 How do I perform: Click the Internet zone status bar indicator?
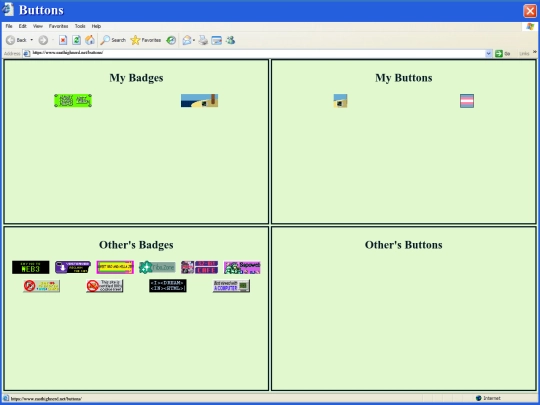coord(488,398)
